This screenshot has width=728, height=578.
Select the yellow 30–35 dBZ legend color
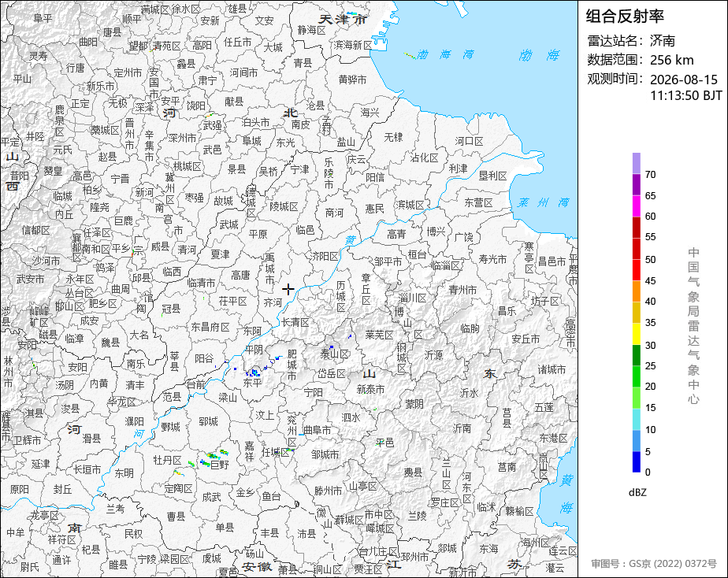[x=636, y=334]
